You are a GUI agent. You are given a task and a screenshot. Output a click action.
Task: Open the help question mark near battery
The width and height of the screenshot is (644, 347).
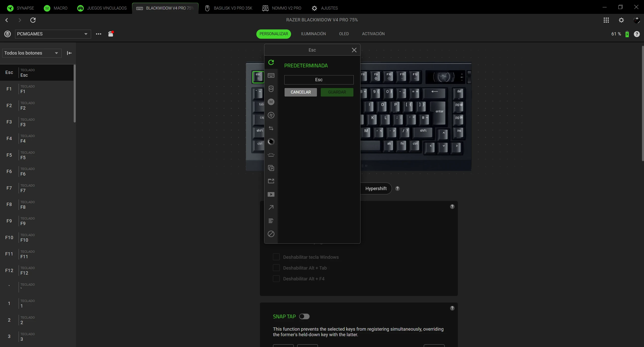pyautogui.click(x=637, y=34)
